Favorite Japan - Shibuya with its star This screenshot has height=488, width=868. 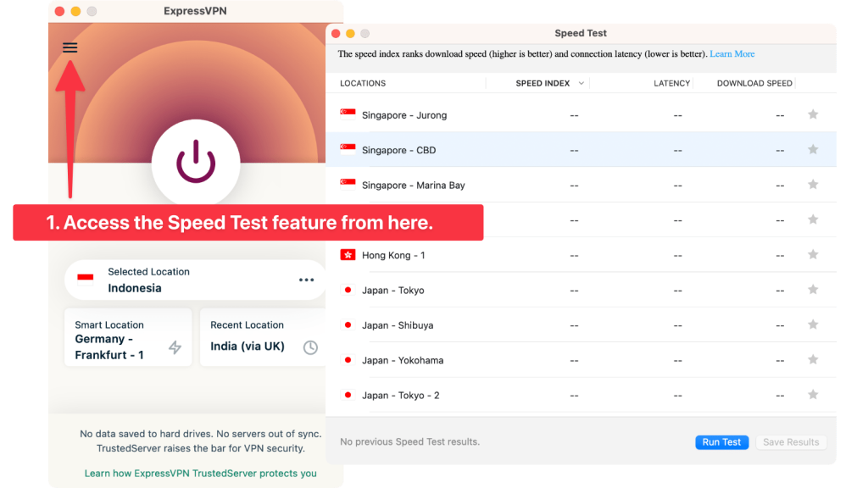(x=813, y=324)
